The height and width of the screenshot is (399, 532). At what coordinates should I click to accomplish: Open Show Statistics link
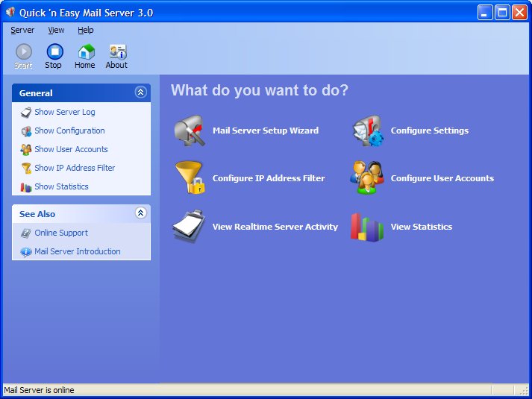61,186
